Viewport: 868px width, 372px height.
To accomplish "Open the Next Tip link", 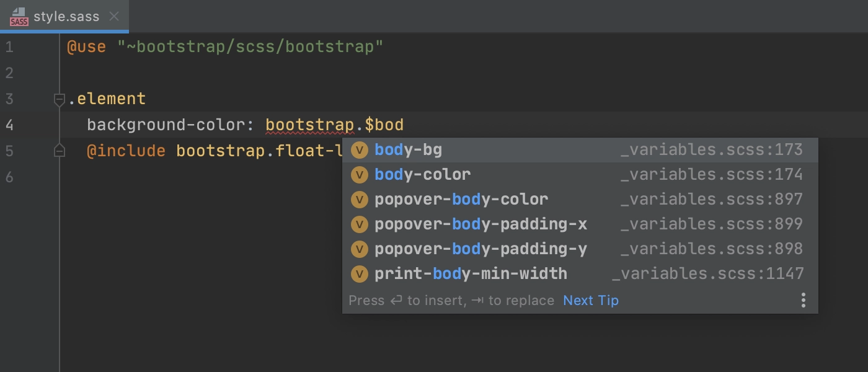I will (x=591, y=301).
